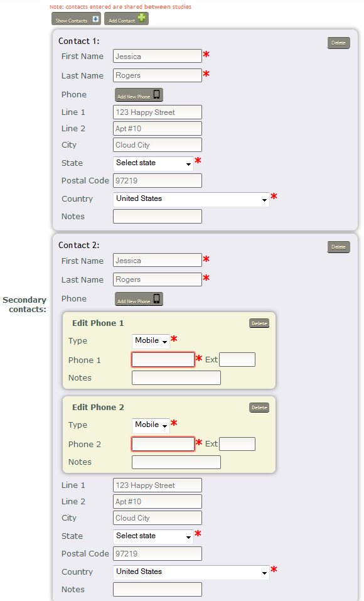Viewport: 364px width, 601px height.
Task: Delete Edit Phone 2 entry
Action: pos(259,407)
